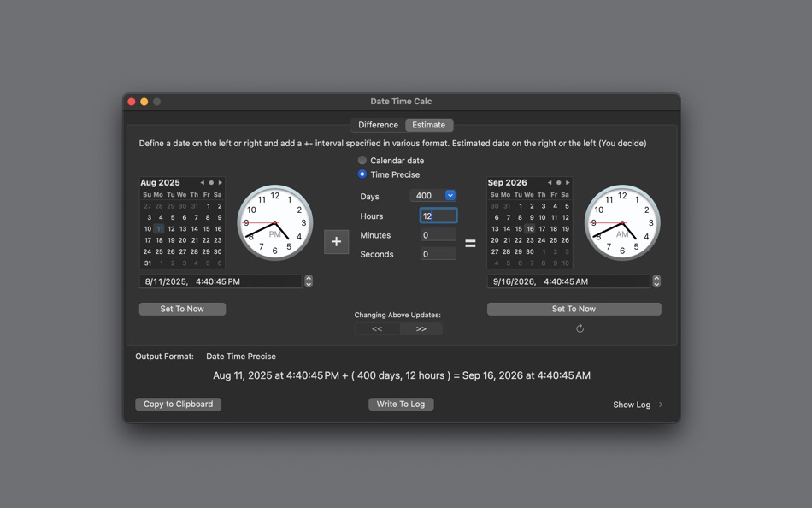Go to previous month in Sep 2026 calendar

(550, 182)
